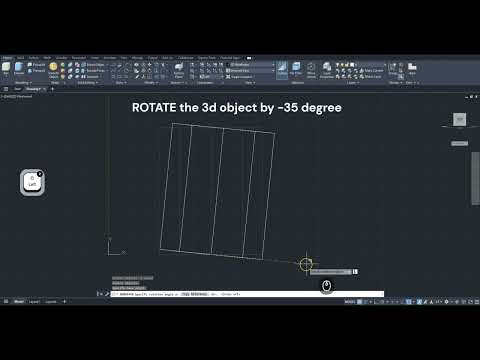Click Match Layer button
The width and height of the screenshot is (480, 360).
tap(370, 76)
